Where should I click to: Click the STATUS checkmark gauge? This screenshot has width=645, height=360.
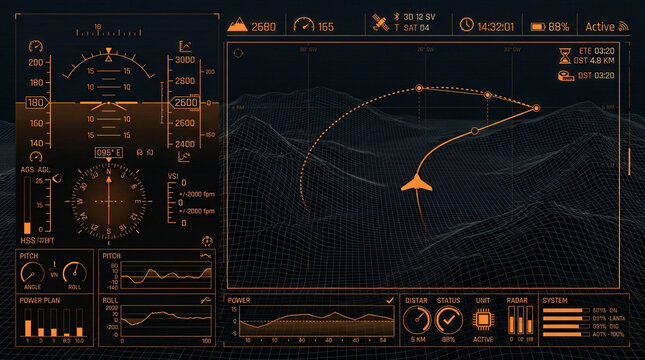coord(448,320)
